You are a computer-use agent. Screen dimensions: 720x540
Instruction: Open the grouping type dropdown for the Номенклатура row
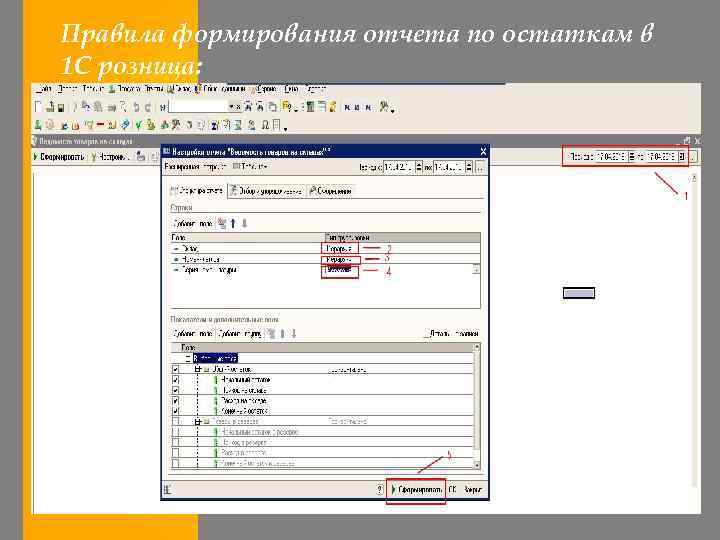coord(340,259)
